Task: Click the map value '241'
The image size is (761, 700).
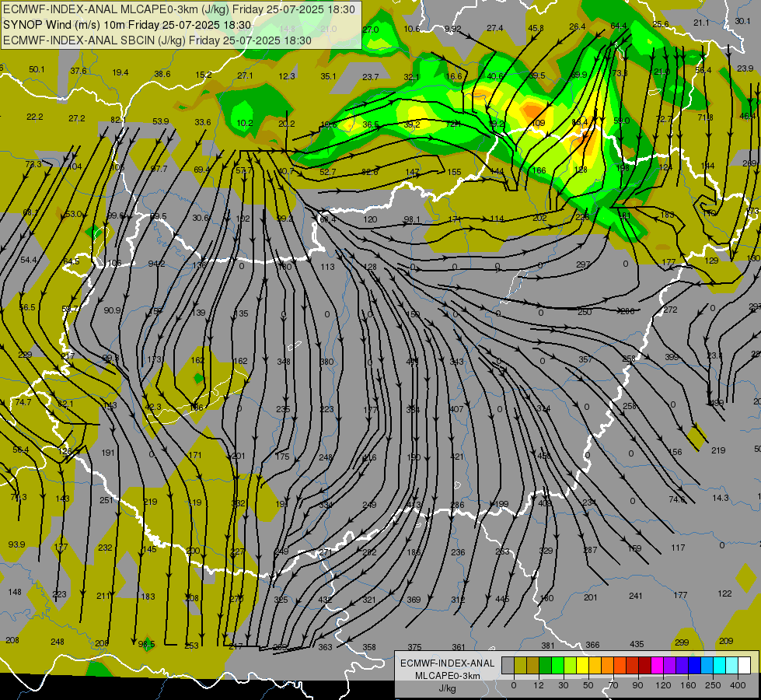Action: [x=636, y=596]
